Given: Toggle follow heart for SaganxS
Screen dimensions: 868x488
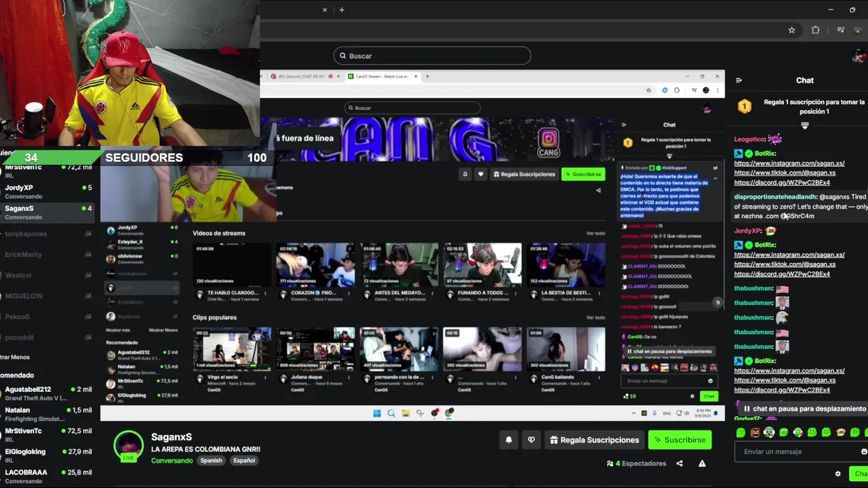Looking at the screenshot, I should click(x=531, y=440).
